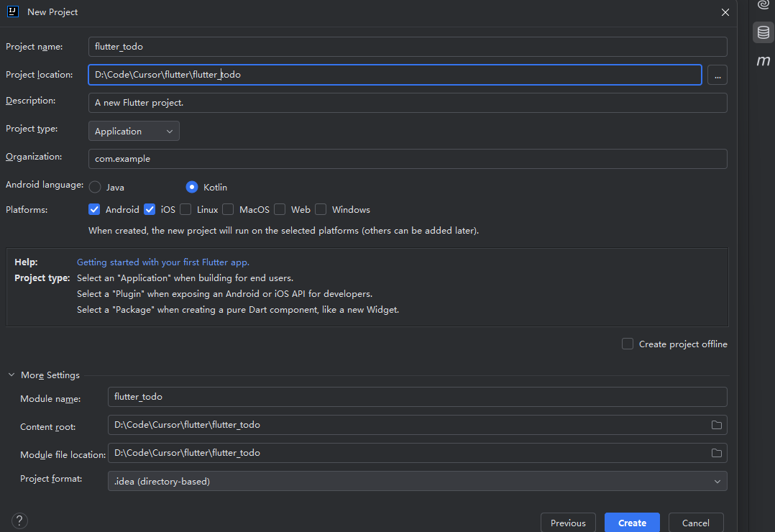
Task: Click the IntelliJ logo in title bar
Action: coord(13,12)
